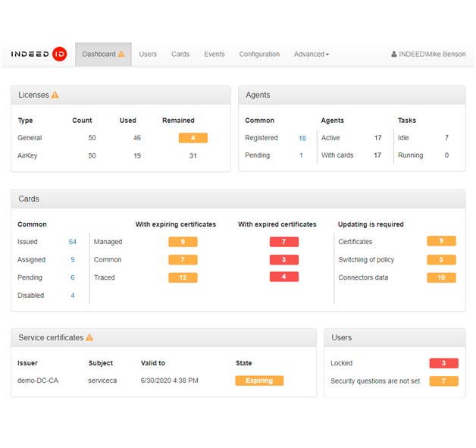Click the Users panel heading
The width and height of the screenshot is (476, 448).
click(x=342, y=337)
